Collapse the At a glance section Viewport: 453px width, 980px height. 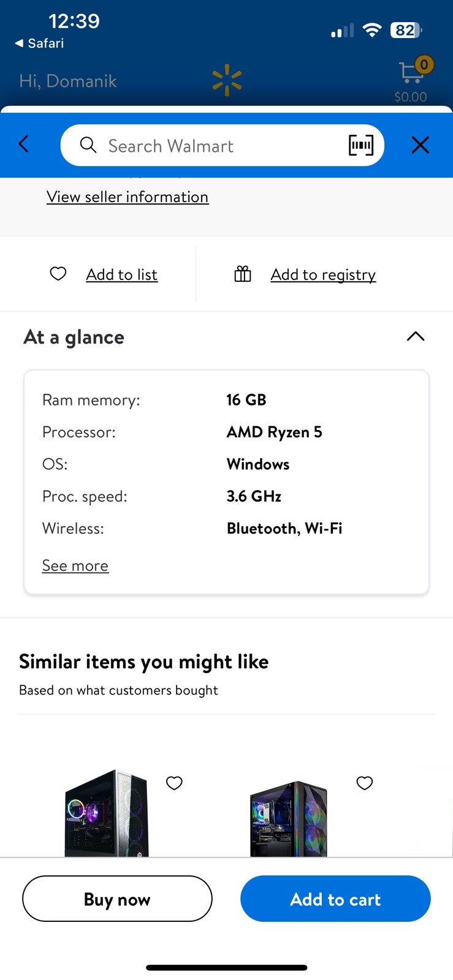click(416, 336)
